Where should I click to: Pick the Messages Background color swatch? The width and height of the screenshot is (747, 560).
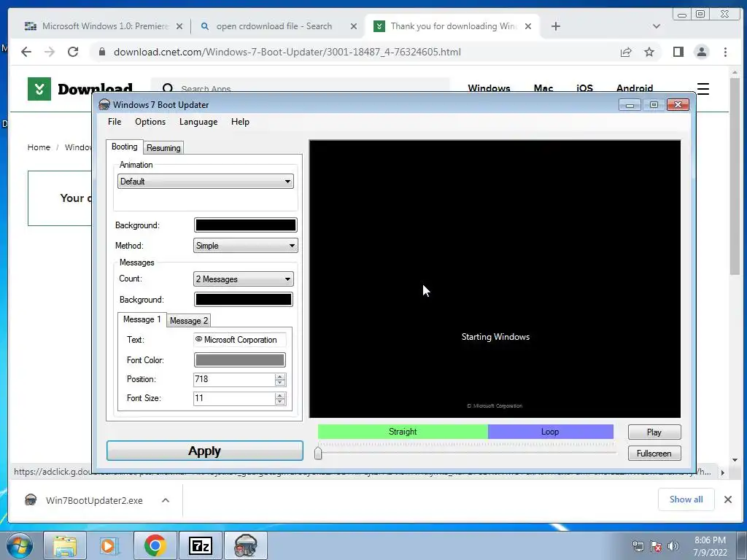tap(244, 299)
